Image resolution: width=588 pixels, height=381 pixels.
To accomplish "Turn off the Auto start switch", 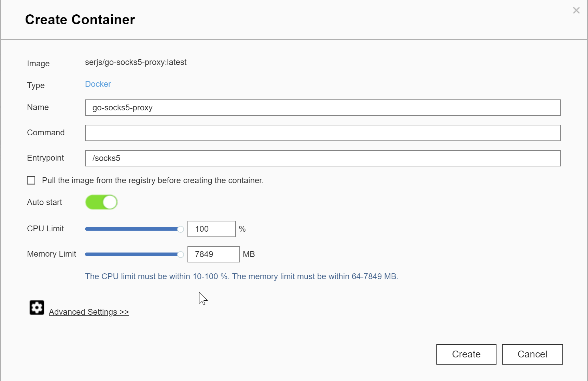I will (x=101, y=202).
